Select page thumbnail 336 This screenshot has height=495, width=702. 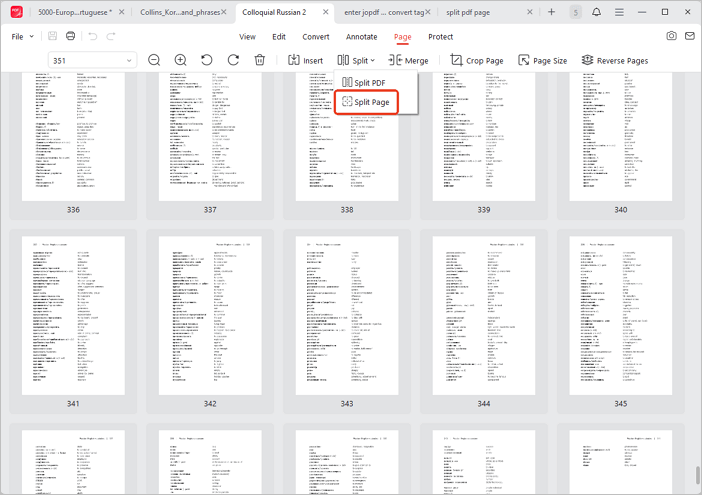(x=73, y=137)
